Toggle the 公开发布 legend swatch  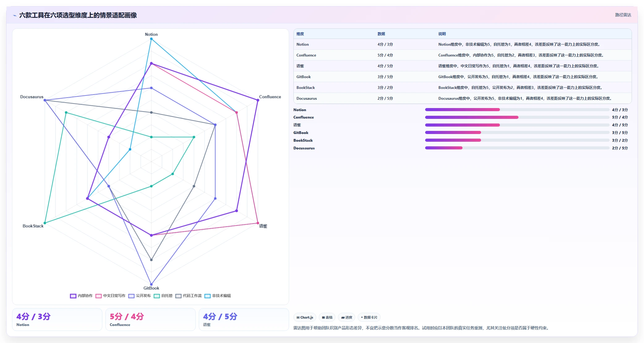click(131, 296)
